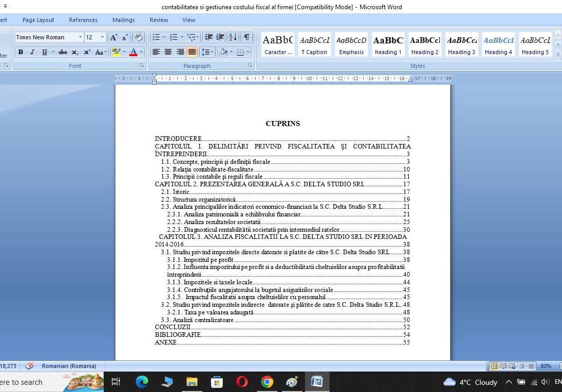
Task: Open the Sort dialog from the Paragraph group
Action: (232, 37)
